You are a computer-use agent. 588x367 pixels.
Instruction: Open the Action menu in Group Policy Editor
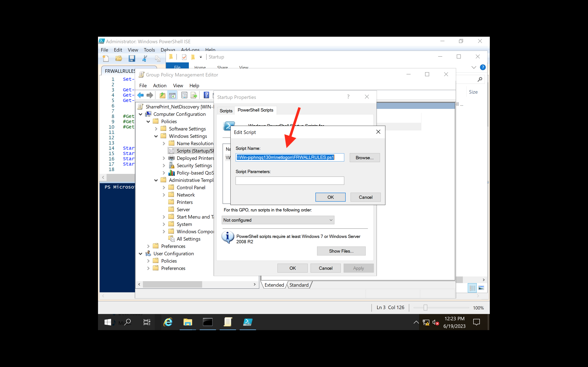coord(160,85)
